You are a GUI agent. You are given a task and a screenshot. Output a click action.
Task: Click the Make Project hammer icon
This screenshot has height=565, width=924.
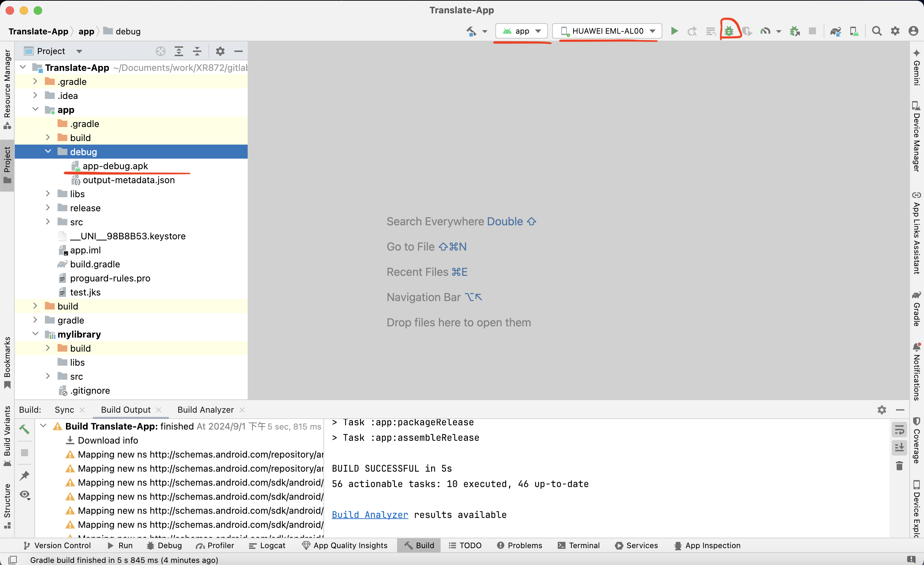[x=471, y=31]
